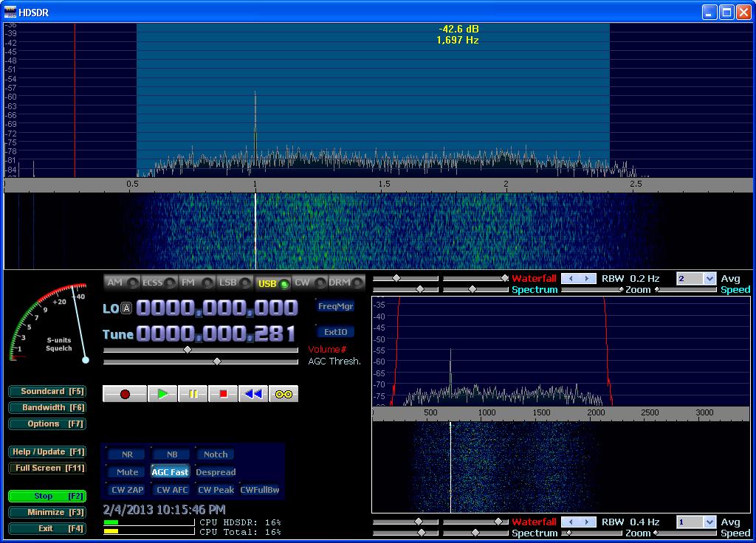
Task: Click the blue Rewind button
Action: click(x=253, y=394)
